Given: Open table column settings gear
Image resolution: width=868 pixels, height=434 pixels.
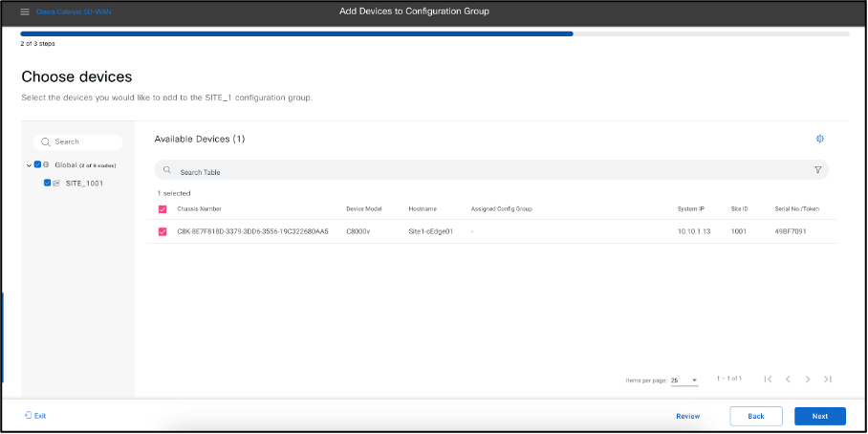Looking at the screenshot, I should [x=819, y=139].
